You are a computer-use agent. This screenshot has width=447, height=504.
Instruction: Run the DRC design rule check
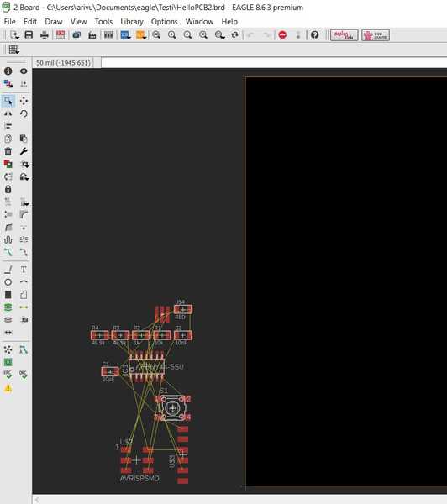[24, 375]
